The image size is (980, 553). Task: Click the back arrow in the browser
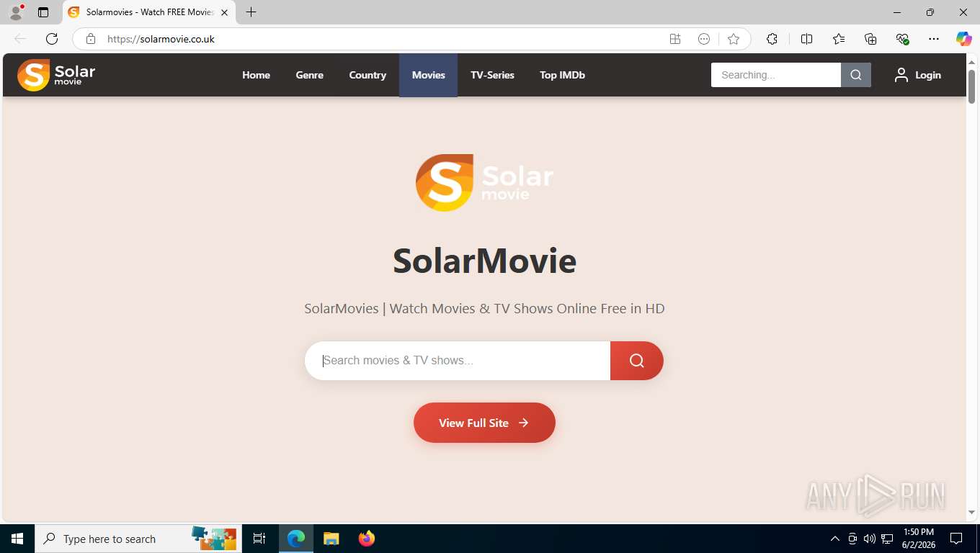click(20, 39)
